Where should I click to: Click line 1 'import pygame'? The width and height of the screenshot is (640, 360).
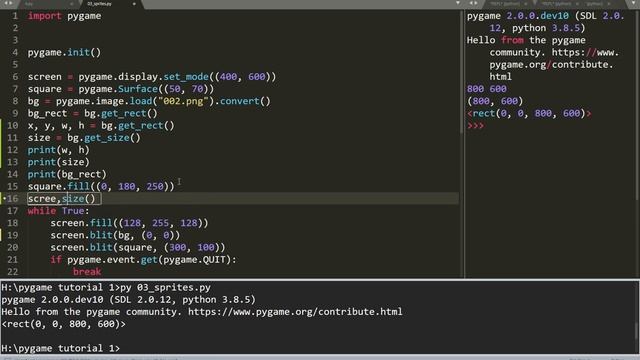coord(64,16)
